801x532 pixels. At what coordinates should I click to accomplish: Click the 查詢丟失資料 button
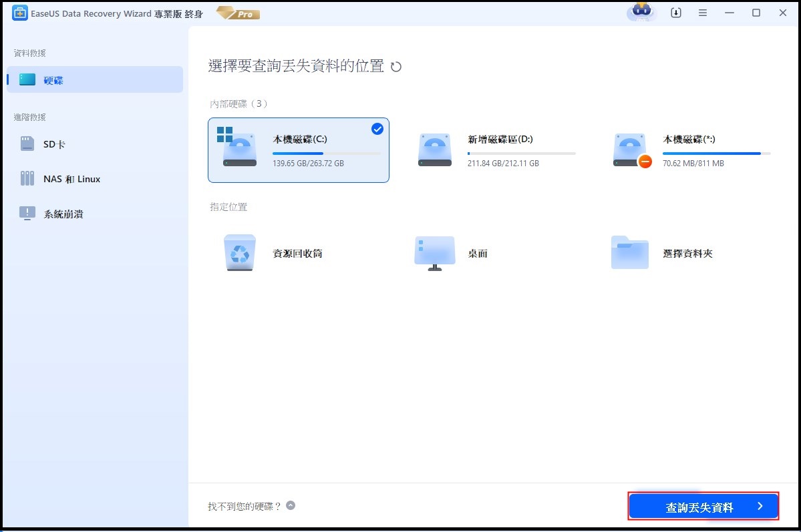coord(703,506)
